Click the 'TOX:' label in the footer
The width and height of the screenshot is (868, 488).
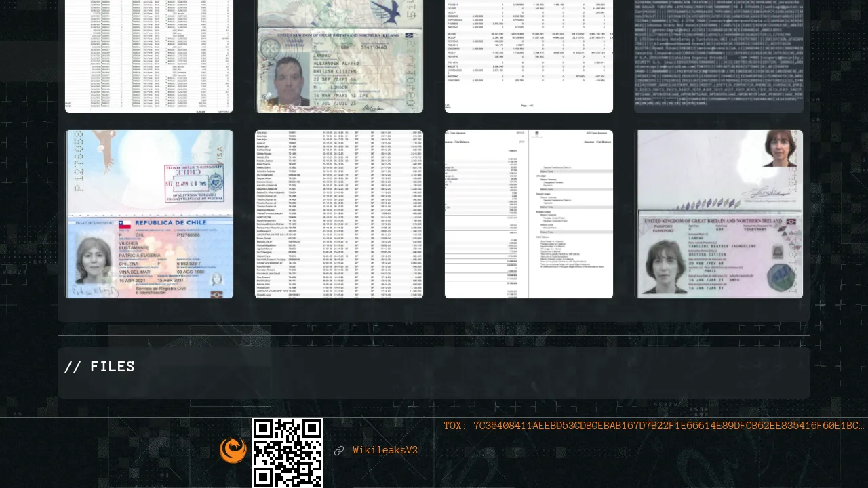click(x=456, y=426)
